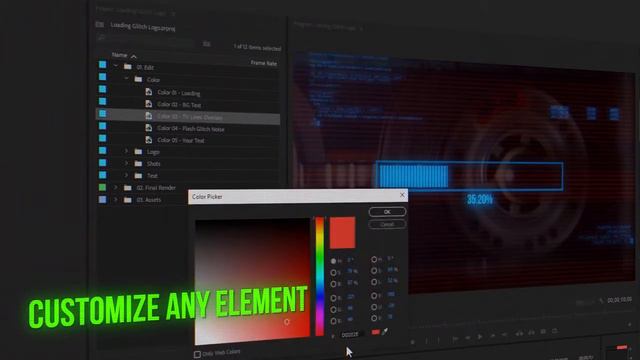The width and height of the screenshot is (640, 360).
Task: Click the folder icon of 02. Final Render
Action: [x=128, y=188]
